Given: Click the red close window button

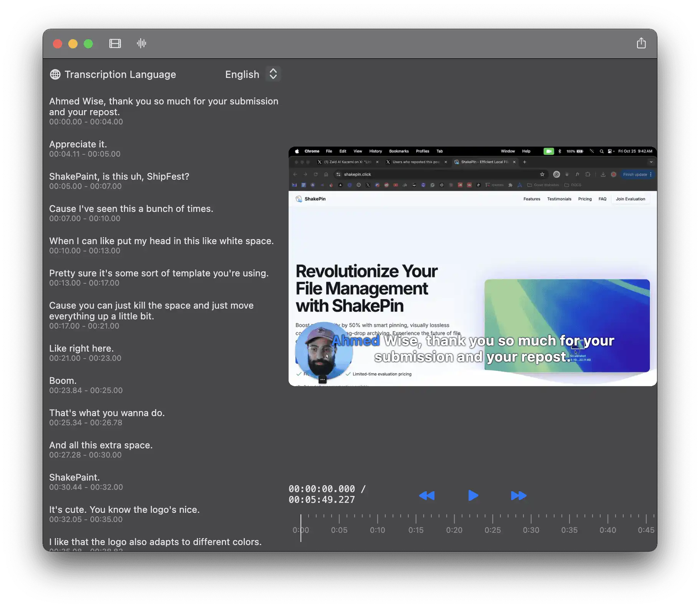Looking at the screenshot, I should (x=58, y=44).
